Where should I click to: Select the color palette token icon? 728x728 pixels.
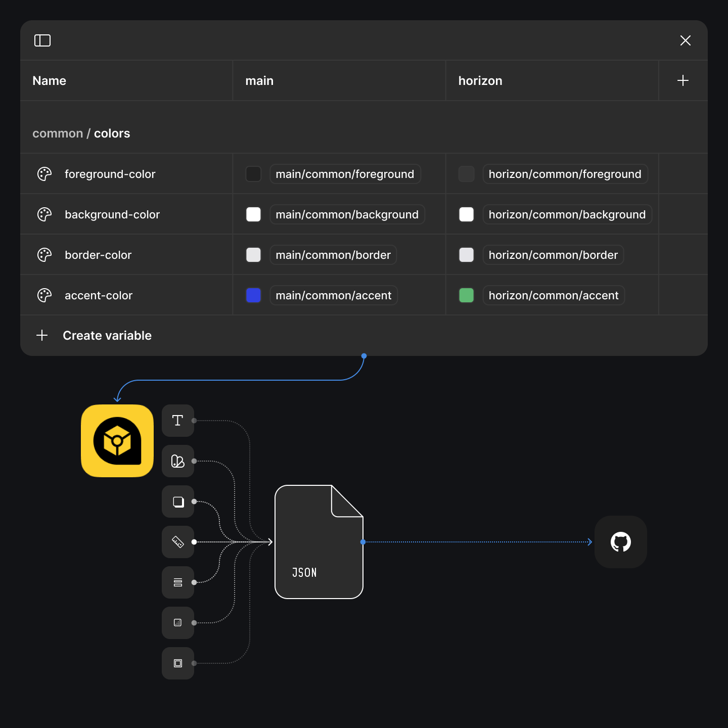(x=177, y=461)
